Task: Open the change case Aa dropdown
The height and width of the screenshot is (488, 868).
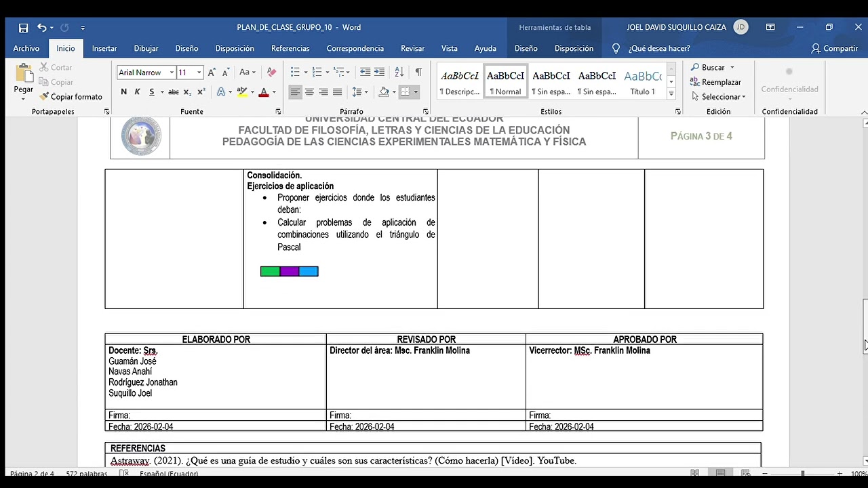Action: coord(248,73)
